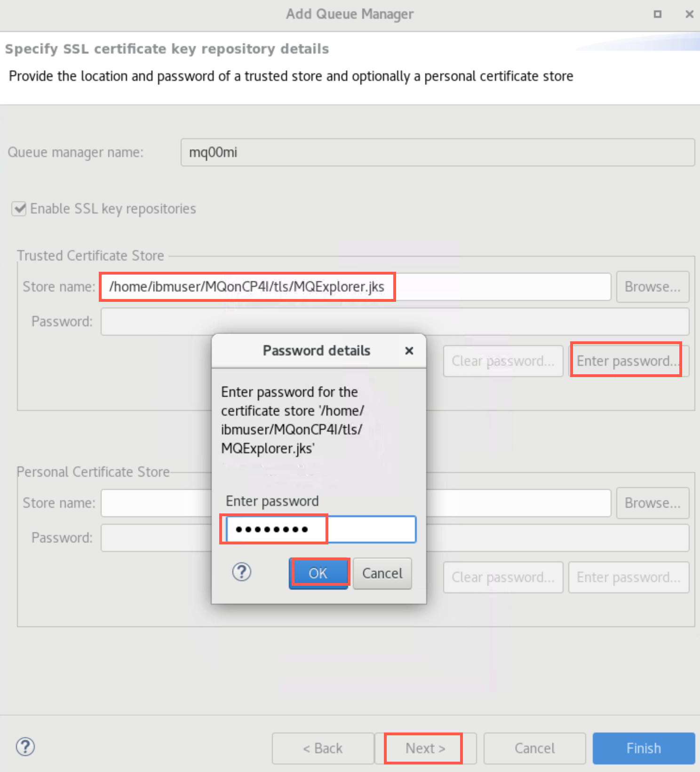
Task: Click Clear password for Personal Certificate Store
Action: (x=502, y=577)
